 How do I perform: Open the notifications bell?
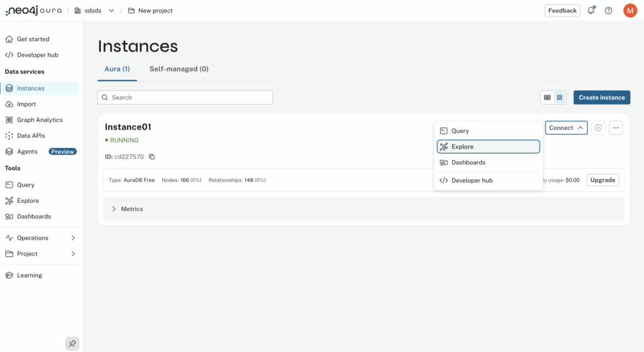[591, 11]
